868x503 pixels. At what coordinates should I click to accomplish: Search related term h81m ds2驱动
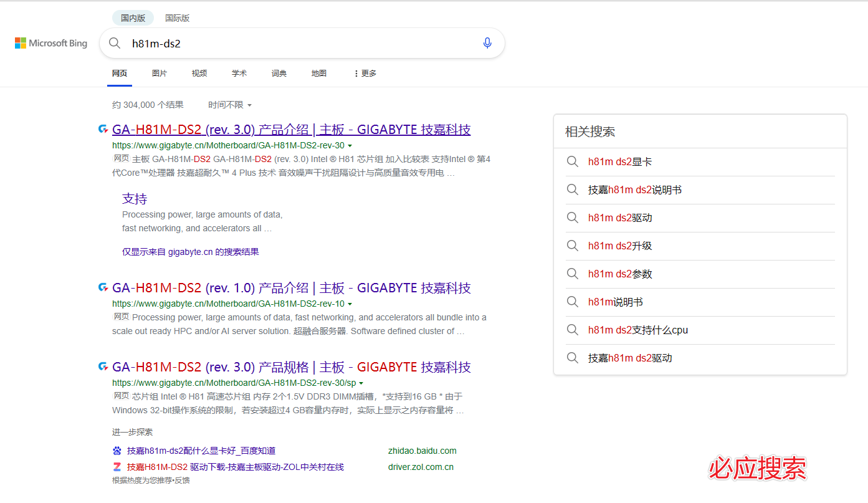tap(620, 218)
